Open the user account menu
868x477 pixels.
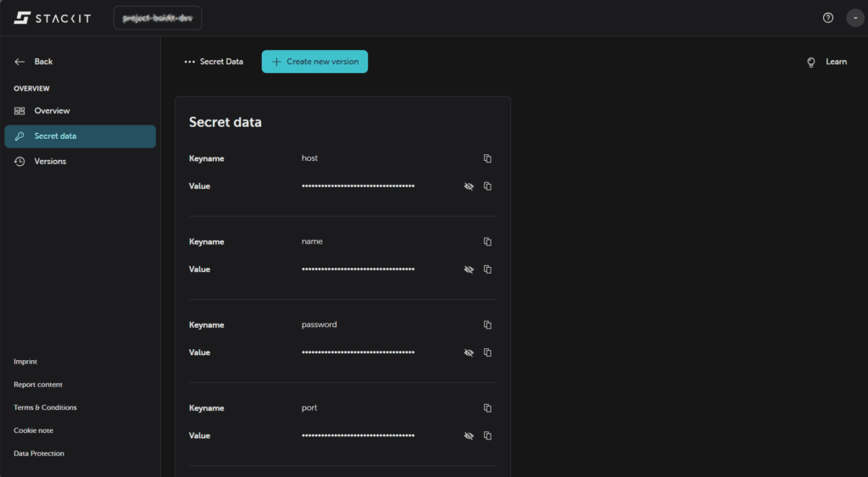(854, 18)
